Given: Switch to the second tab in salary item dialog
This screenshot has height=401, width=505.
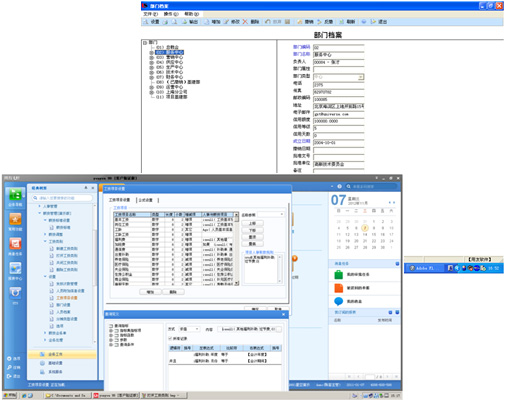Looking at the screenshot, I should tap(146, 200).
